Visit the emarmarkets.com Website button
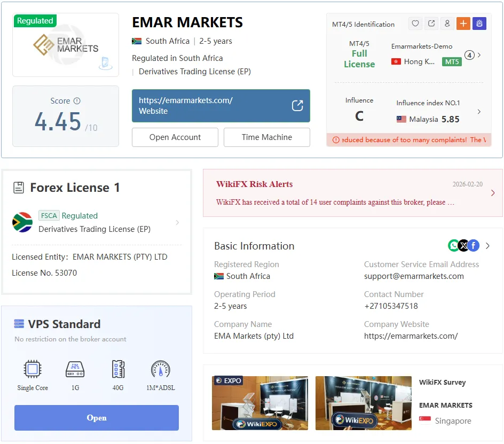The width and height of the screenshot is (504, 444). coord(221,106)
